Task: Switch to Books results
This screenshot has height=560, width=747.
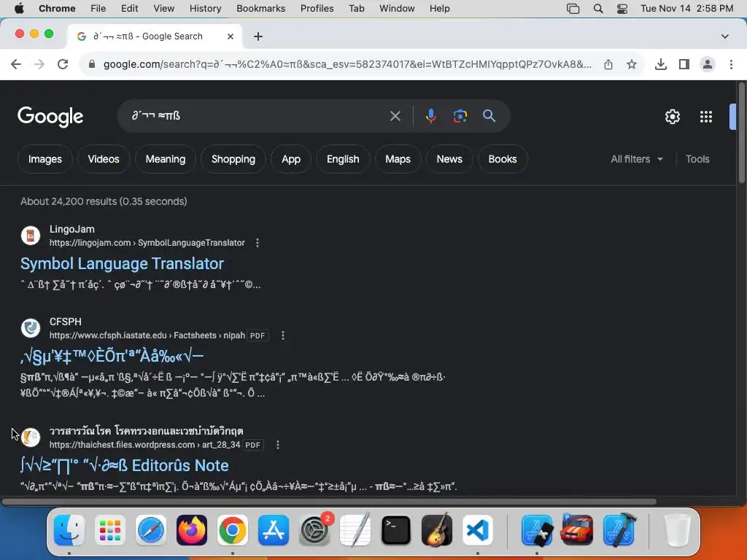Action: 502,159
